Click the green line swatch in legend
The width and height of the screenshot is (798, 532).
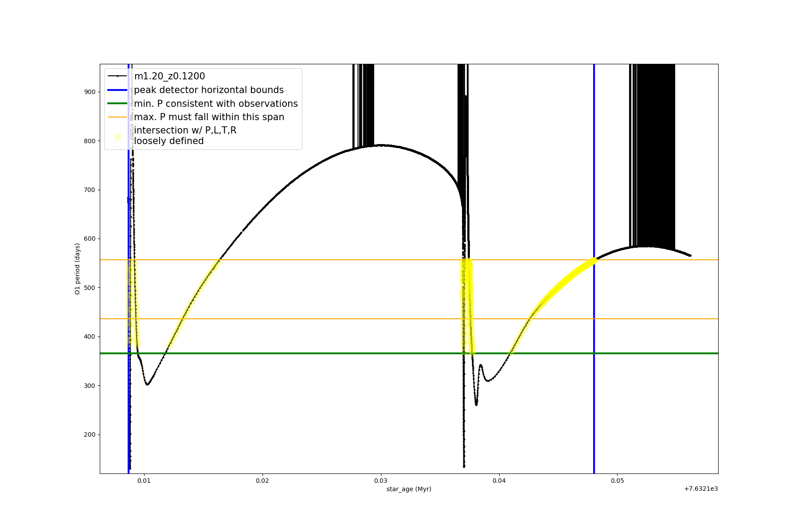117,104
